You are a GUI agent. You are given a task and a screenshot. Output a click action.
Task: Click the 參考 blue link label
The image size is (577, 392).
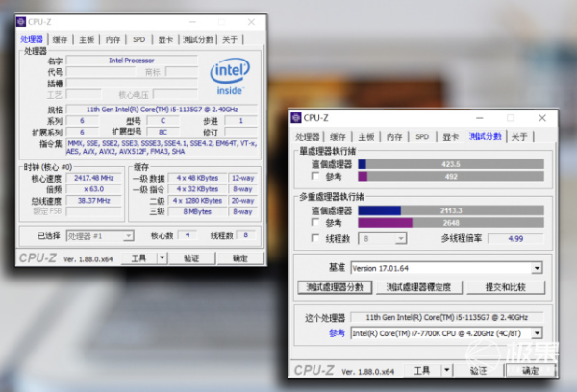338,333
